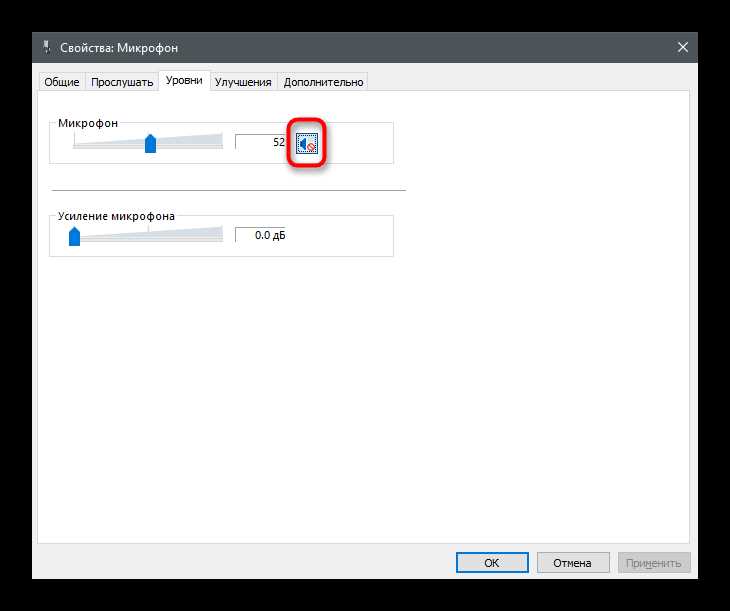
Task: Click the Микрофон slider track near minimum end
Action: 77,145
